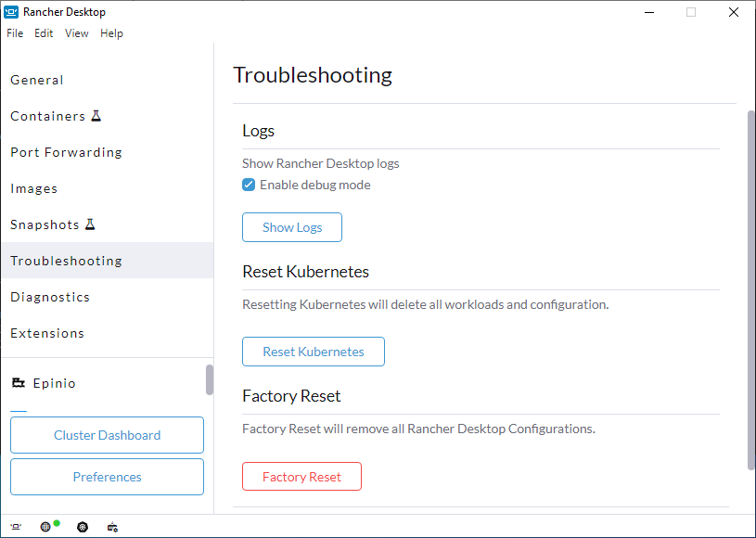
Task: Open the File menu
Action: point(15,33)
